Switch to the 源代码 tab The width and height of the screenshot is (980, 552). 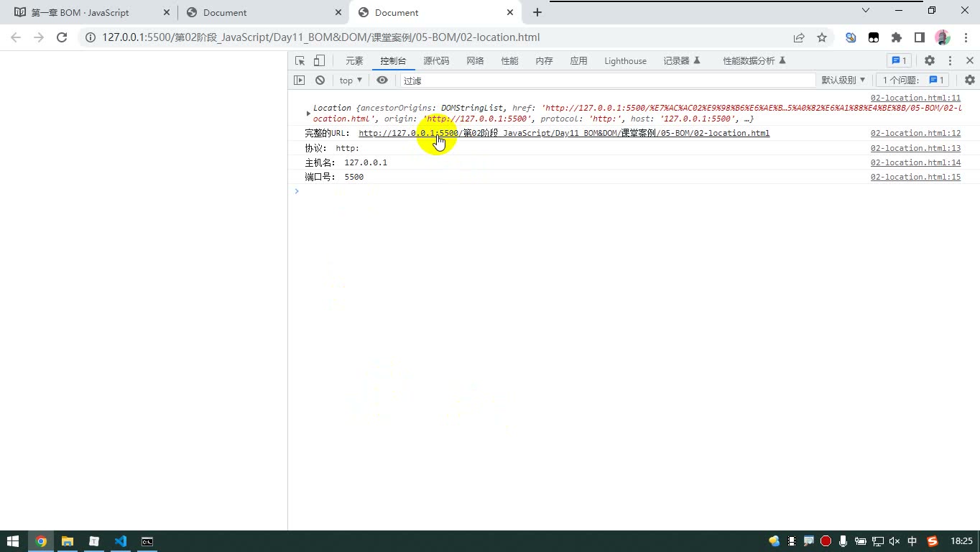(436, 61)
